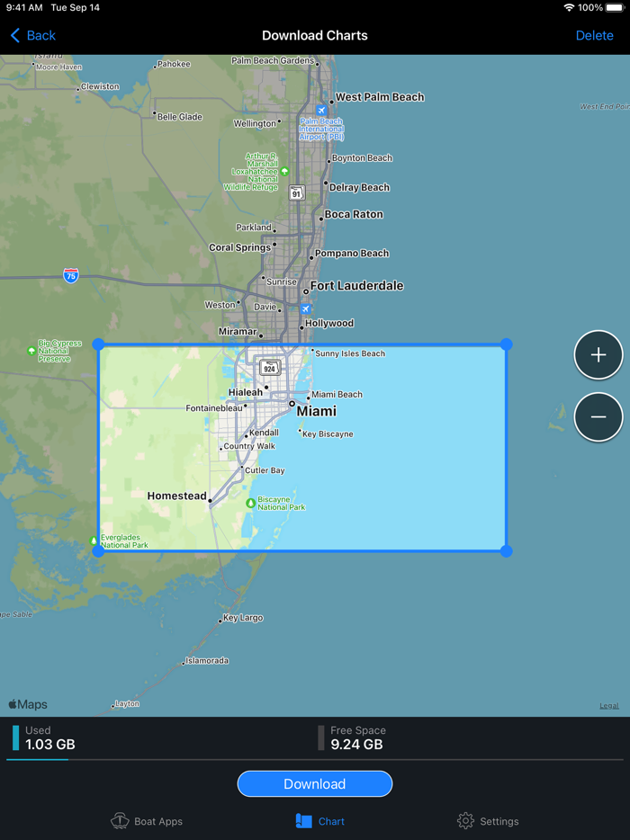Open the Settings tab

(488, 821)
